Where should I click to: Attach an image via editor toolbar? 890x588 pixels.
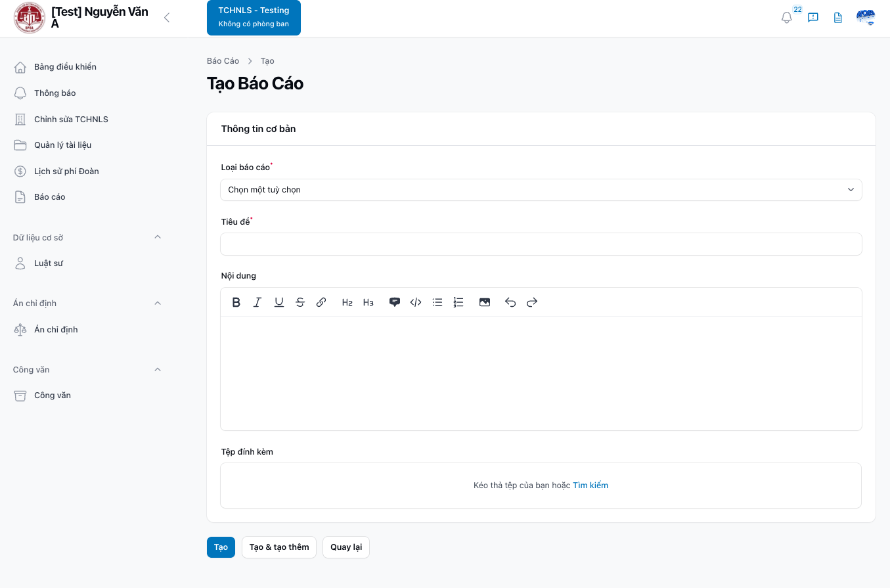point(485,302)
